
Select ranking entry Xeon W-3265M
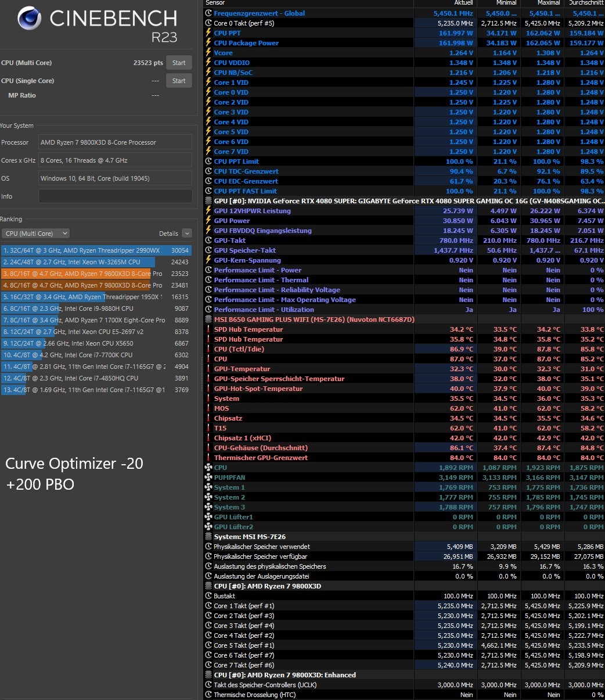click(96, 262)
